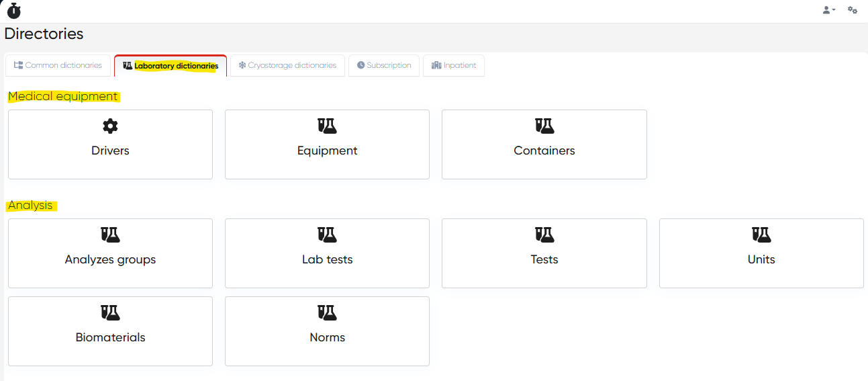Open the Tests directory card
The height and width of the screenshot is (381, 868).
click(544, 253)
